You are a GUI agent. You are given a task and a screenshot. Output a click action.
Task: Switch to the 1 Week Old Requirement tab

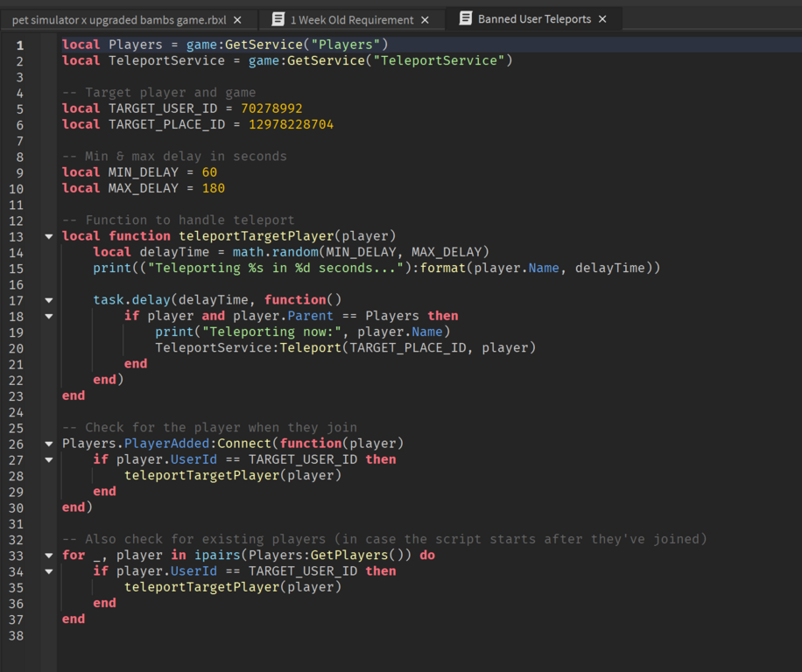pos(351,19)
